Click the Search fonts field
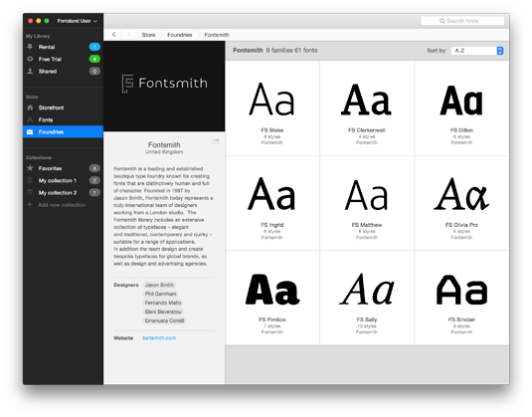 462,21
